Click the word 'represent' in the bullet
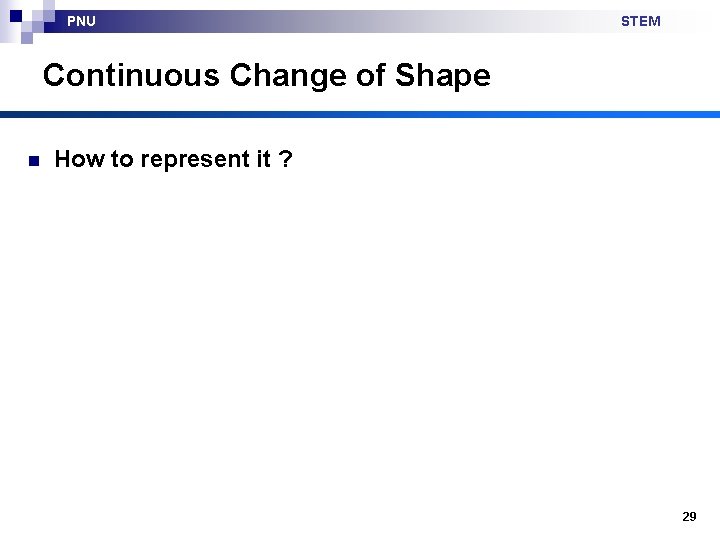 pyautogui.click(x=193, y=159)
